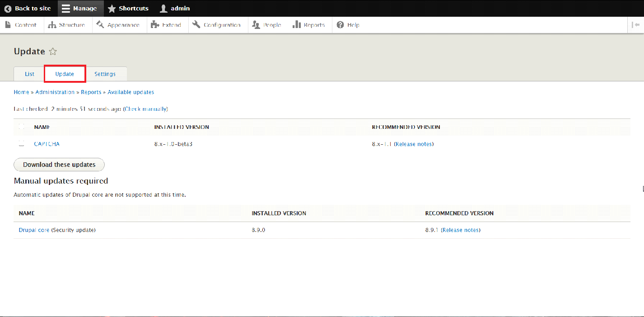Open the Structure menu icon
Image resolution: width=644 pixels, height=317 pixels.
click(x=52, y=25)
